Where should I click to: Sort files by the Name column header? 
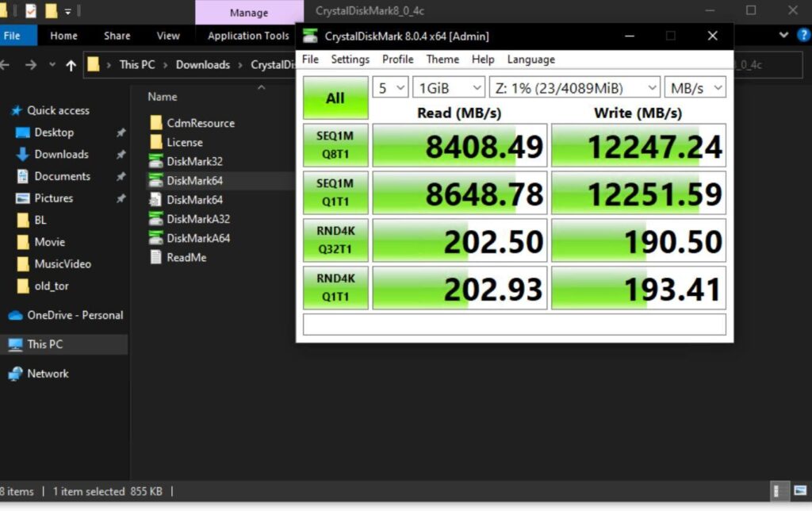tap(162, 97)
